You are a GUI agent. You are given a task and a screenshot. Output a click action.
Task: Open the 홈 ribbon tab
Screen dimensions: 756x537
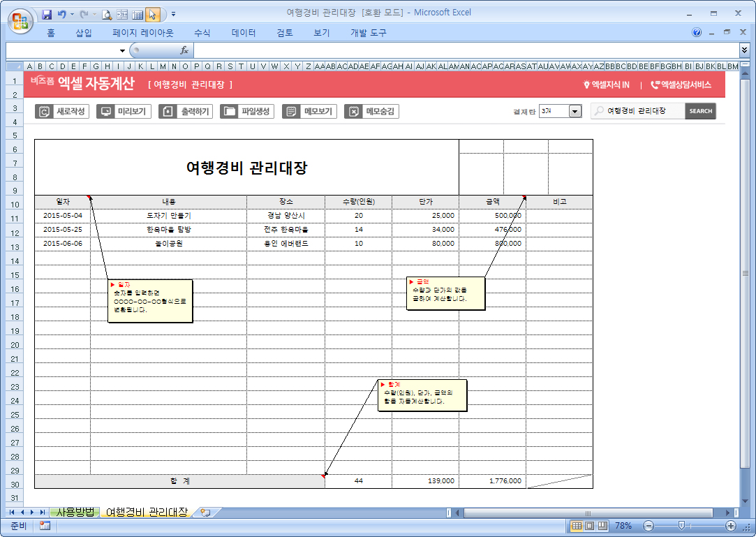pyautogui.click(x=51, y=33)
